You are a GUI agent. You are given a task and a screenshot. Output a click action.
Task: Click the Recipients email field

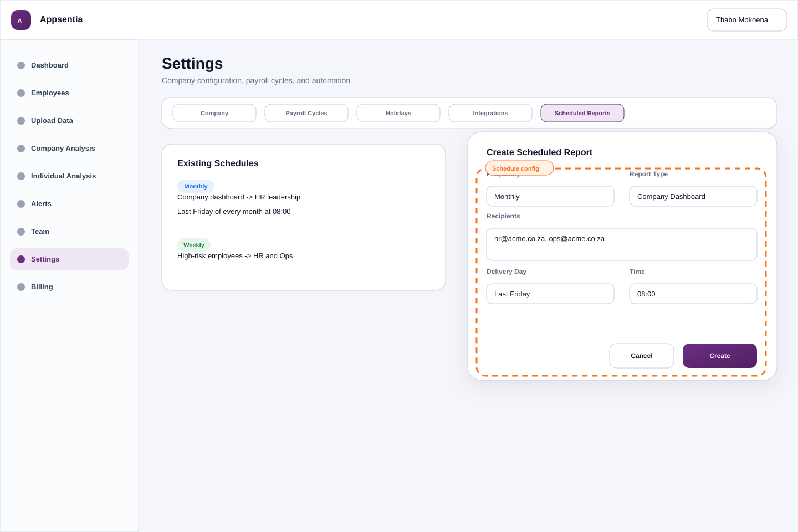click(622, 244)
